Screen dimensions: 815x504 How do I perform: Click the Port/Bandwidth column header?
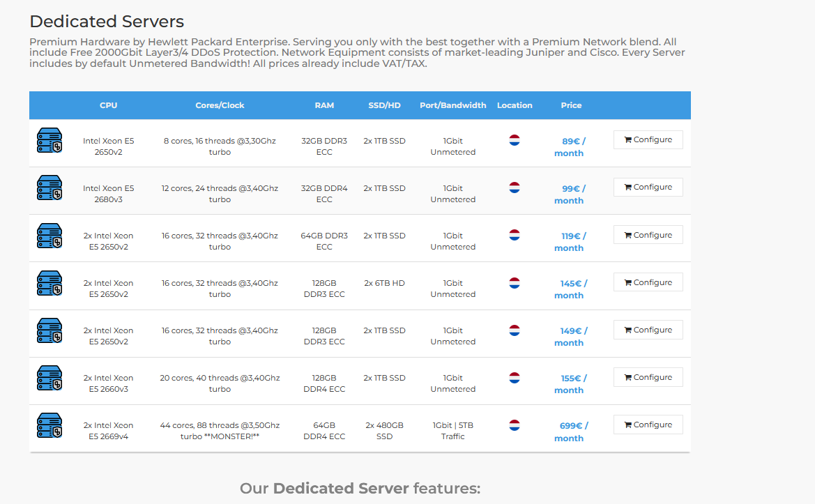click(x=452, y=105)
